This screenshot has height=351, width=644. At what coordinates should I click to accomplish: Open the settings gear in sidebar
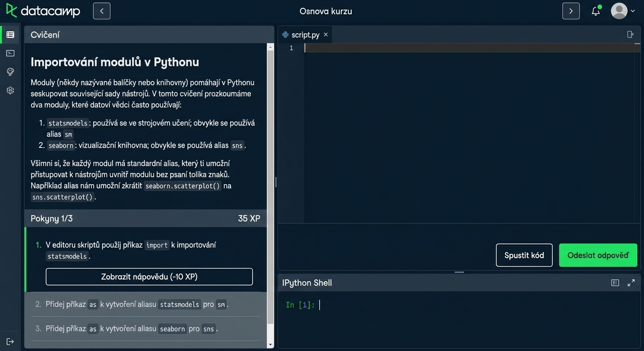pos(10,90)
